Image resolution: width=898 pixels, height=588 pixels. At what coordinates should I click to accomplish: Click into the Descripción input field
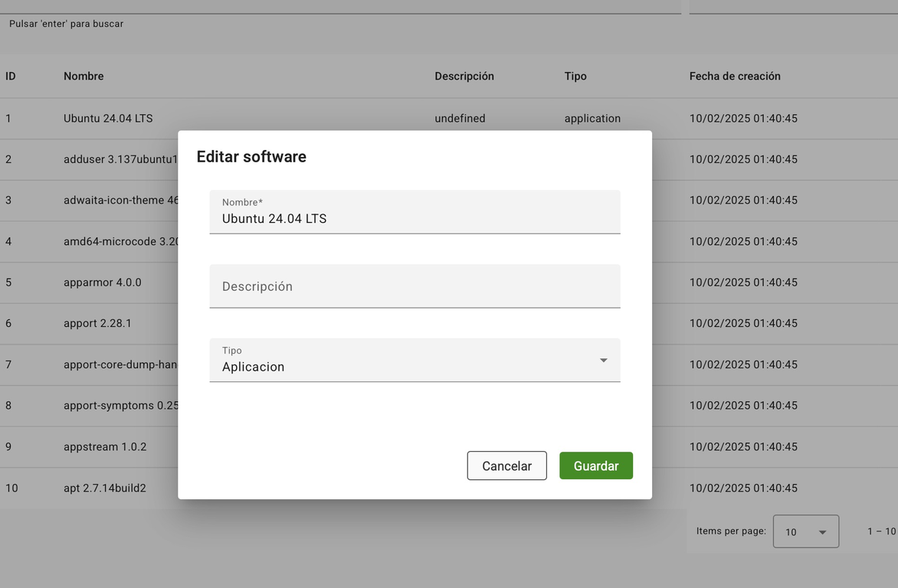(414, 286)
